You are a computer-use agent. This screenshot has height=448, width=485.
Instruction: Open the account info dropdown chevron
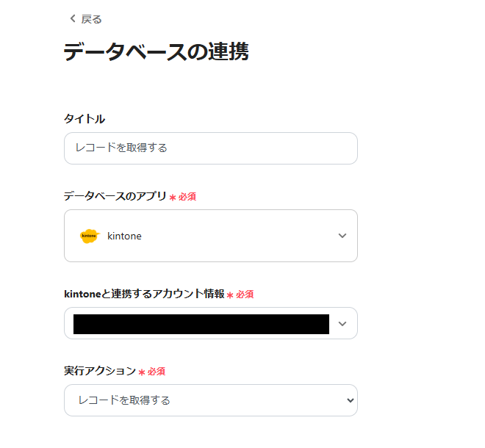pyautogui.click(x=342, y=324)
